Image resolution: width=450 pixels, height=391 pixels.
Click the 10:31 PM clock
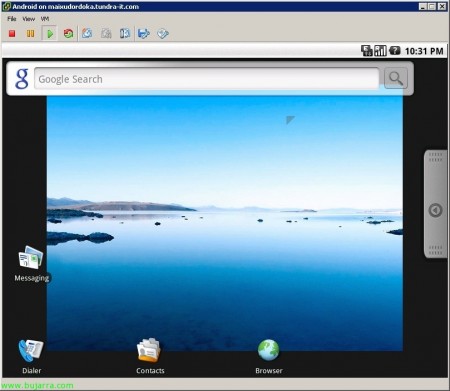424,51
